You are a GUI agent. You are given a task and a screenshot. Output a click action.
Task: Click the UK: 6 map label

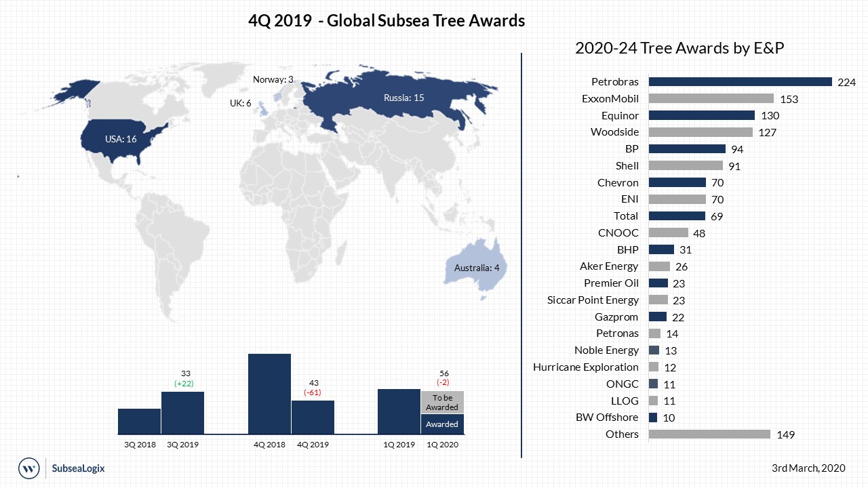point(240,103)
